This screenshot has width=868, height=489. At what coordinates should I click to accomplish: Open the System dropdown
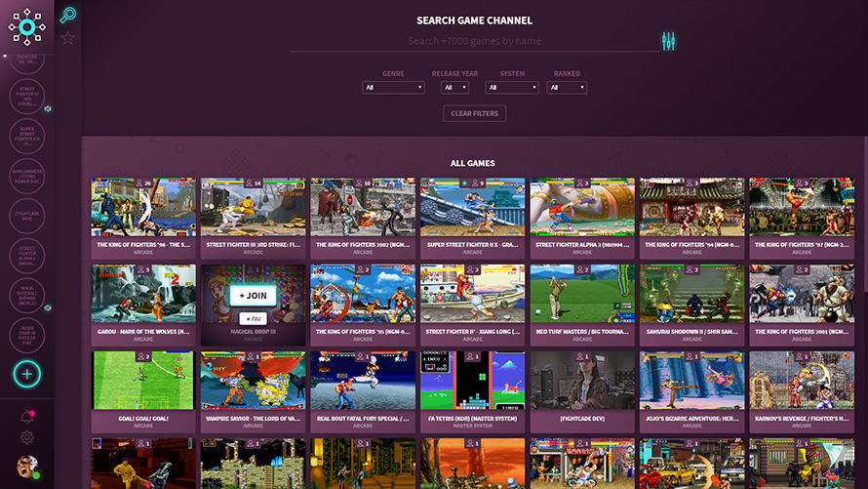click(x=512, y=88)
